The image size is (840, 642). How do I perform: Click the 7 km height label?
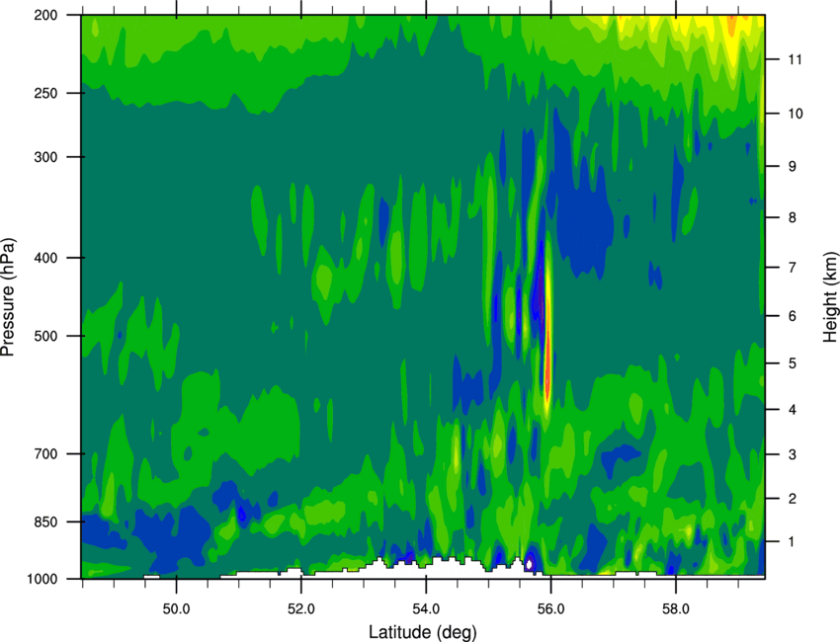[793, 267]
